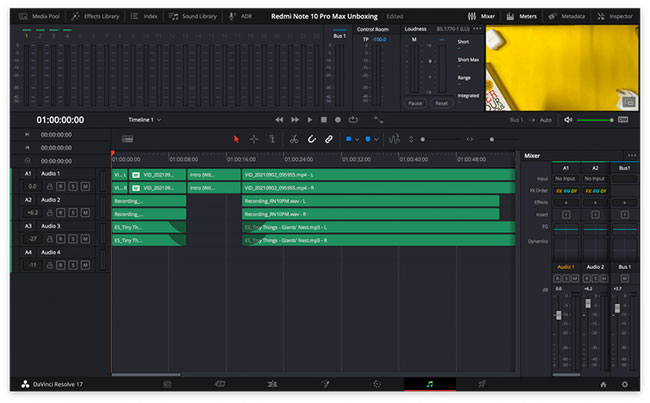Toggle the Loop playback button

coord(353,120)
